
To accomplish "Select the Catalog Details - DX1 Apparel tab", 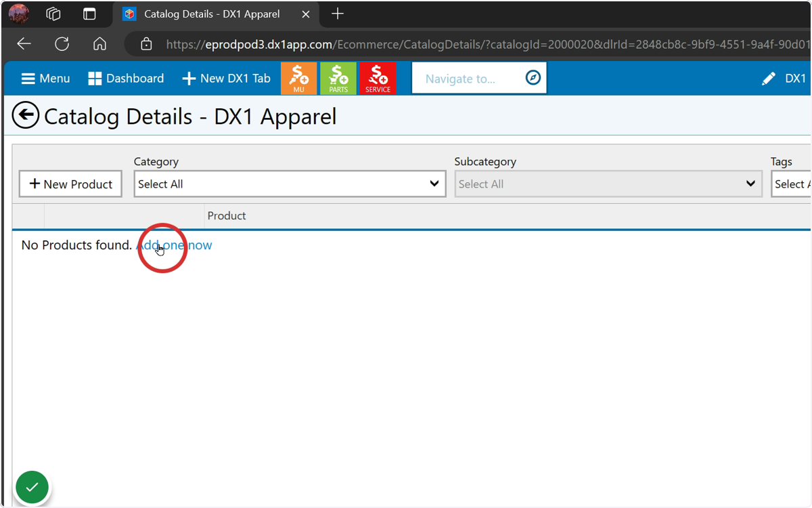I will click(215, 14).
